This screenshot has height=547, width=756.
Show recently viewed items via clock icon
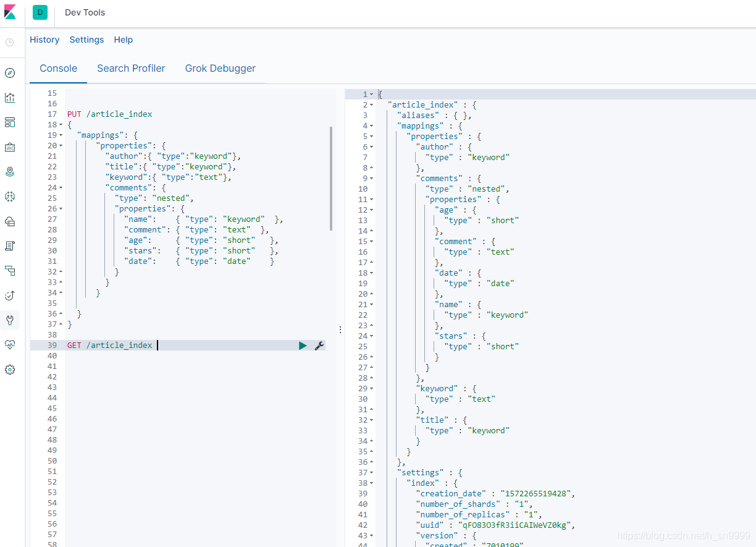[x=9, y=42]
